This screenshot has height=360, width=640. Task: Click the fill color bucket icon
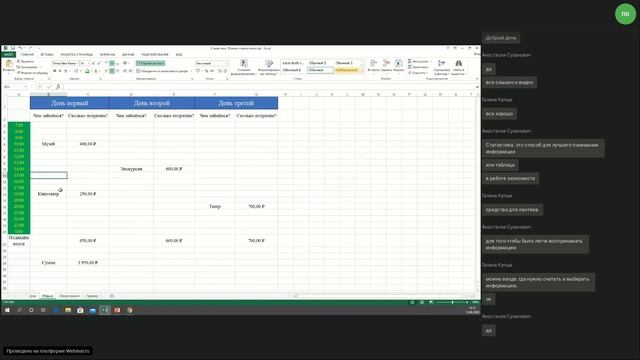(x=87, y=71)
